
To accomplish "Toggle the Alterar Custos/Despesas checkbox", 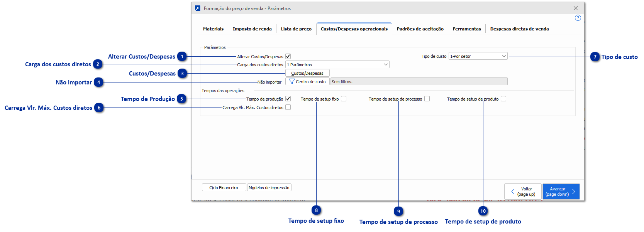I will (288, 56).
